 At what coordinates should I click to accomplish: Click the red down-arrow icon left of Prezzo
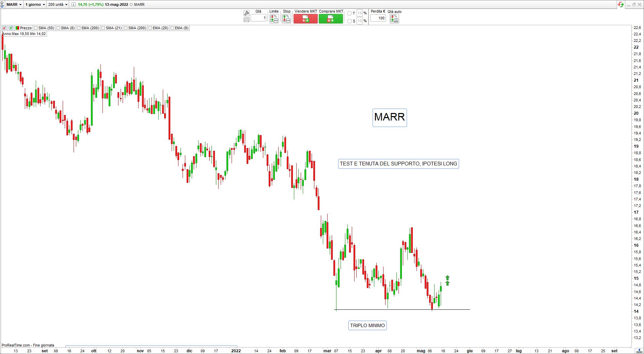4,28
